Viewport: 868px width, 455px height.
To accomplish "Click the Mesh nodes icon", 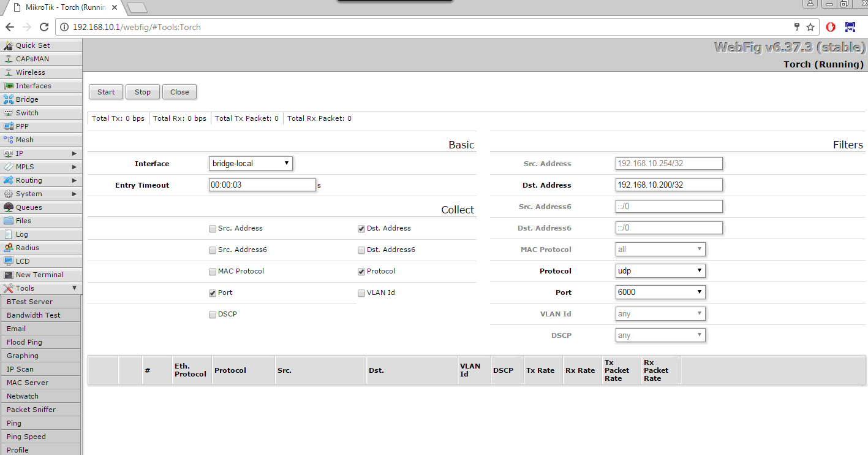I will [9, 140].
